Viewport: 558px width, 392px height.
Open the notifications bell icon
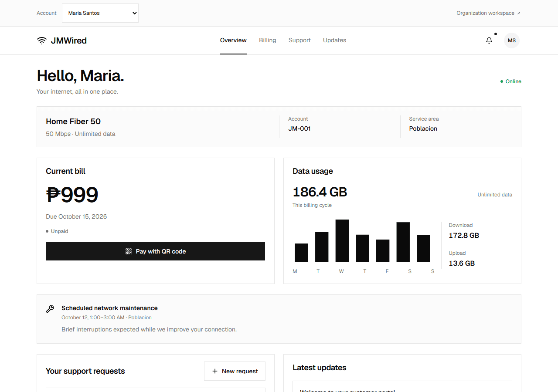[489, 41]
